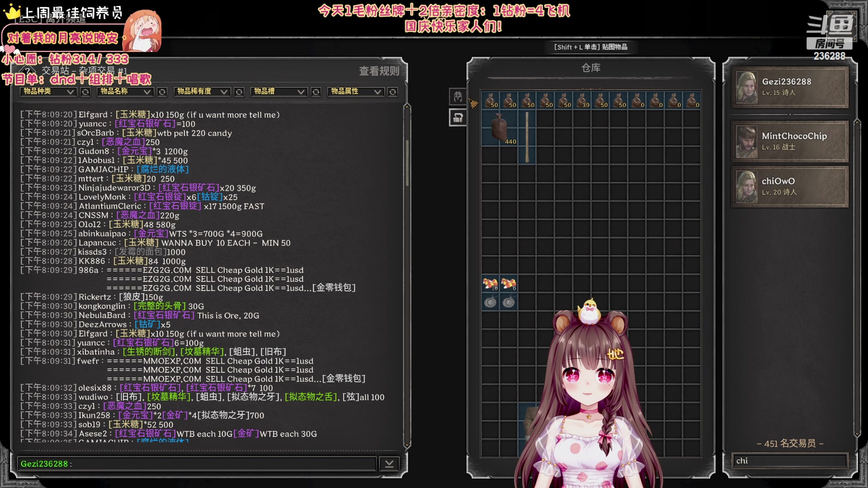Open xibatinha's 生锈的断剑 item link
This screenshot has width=868, height=488.
pyautogui.click(x=149, y=352)
